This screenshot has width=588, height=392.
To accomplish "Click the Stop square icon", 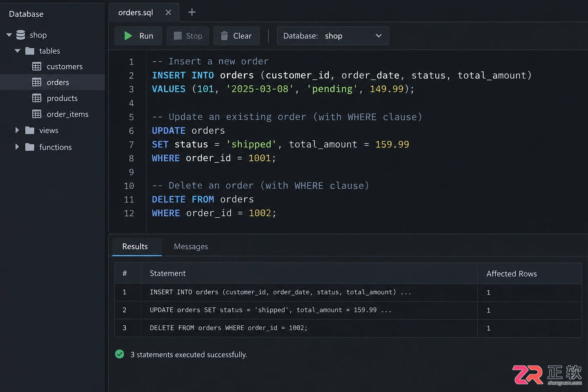I will [178, 36].
